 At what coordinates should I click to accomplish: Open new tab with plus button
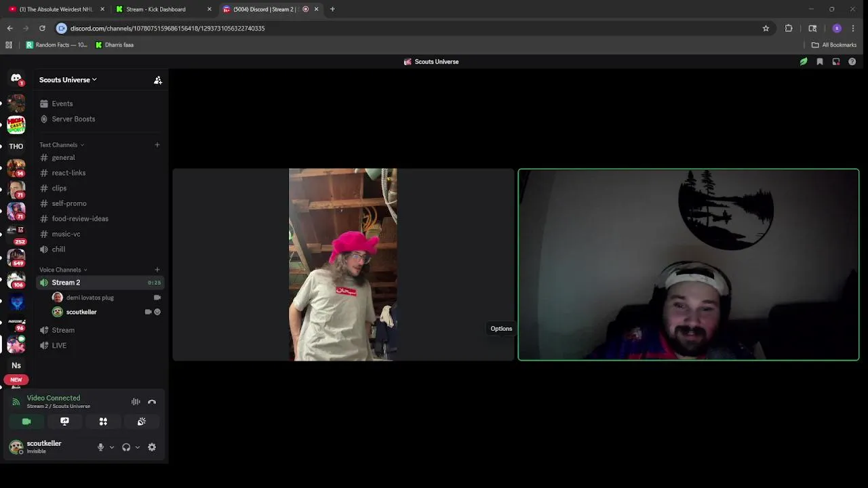point(332,9)
